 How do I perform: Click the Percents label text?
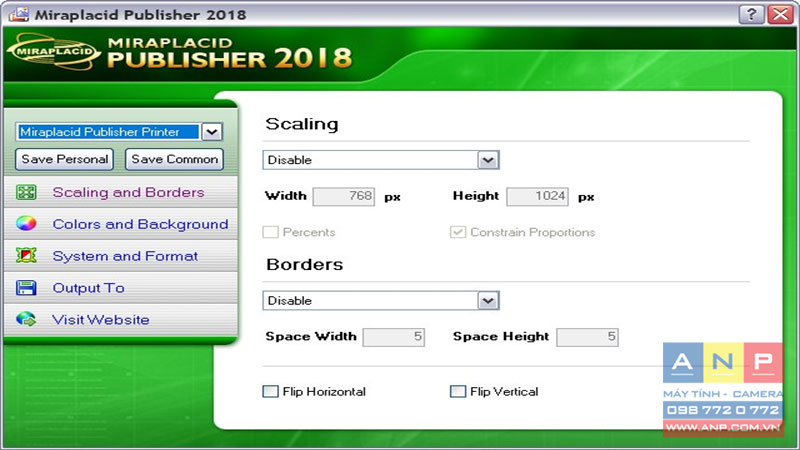pyautogui.click(x=309, y=232)
